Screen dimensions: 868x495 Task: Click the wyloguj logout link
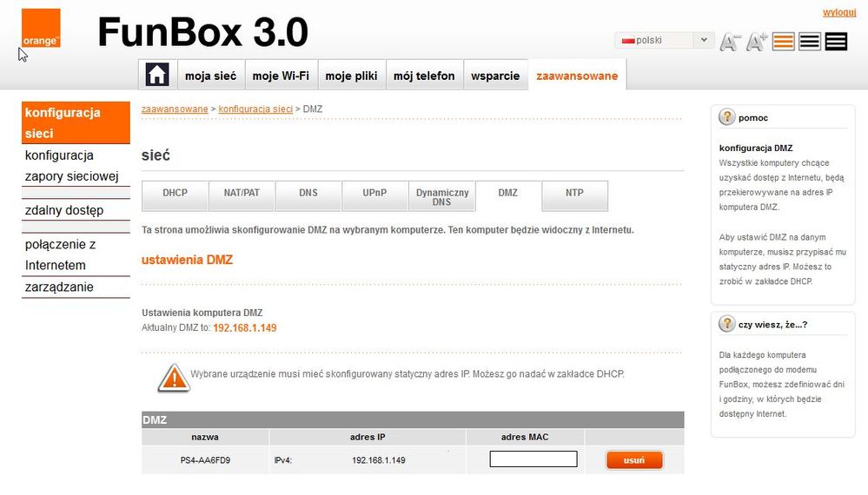coord(839,12)
